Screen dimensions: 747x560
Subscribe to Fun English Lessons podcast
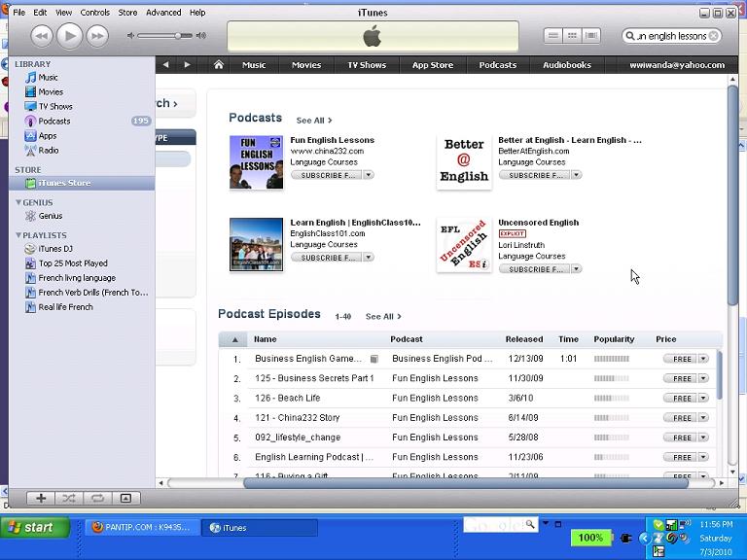327,175
